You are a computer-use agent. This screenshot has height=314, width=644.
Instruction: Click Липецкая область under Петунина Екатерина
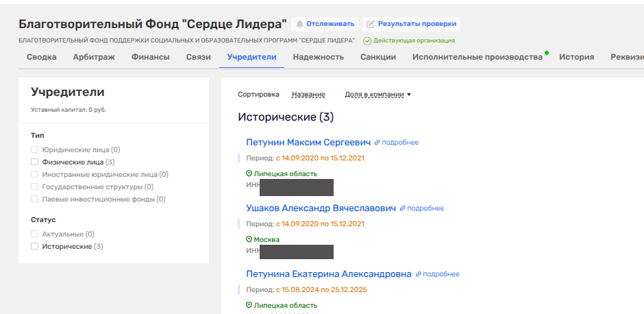pyautogui.click(x=286, y=305)
